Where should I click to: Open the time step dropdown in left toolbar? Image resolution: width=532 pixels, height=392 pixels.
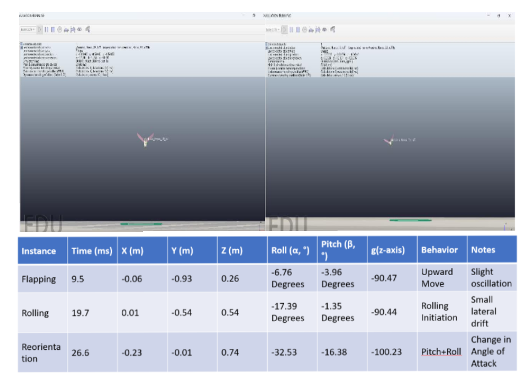pyautogui.click(x=28, y=29)
